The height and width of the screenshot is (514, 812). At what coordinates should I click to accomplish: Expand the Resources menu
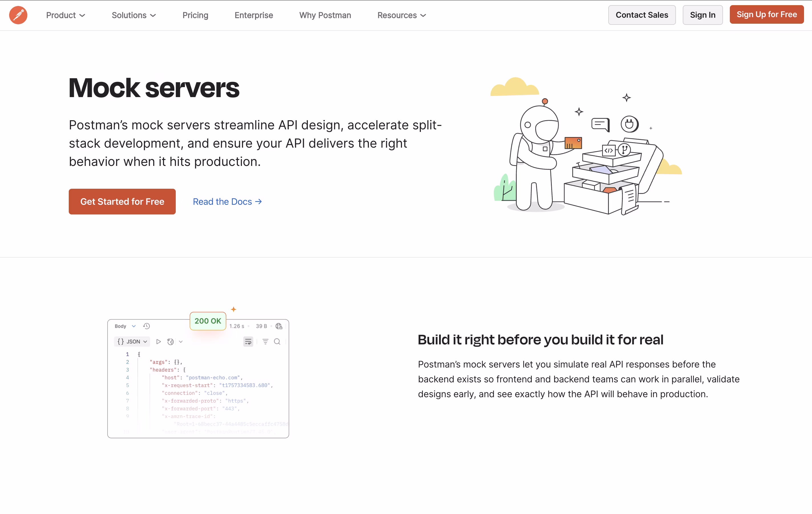[402, 15]
